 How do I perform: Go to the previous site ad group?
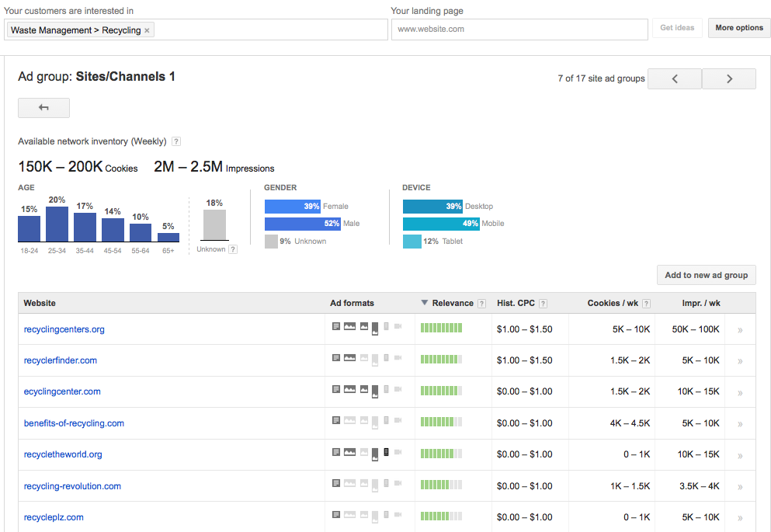(x=674, y=78)
